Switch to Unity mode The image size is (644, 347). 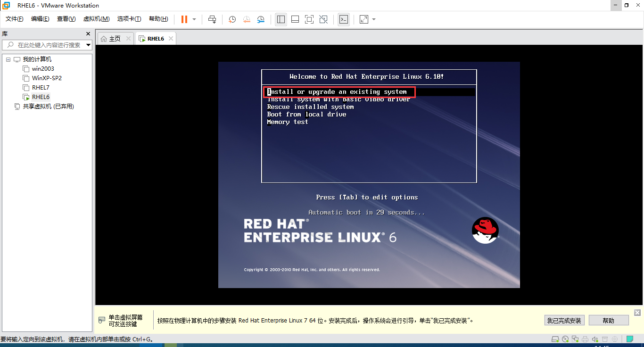(x=323, y=19)
